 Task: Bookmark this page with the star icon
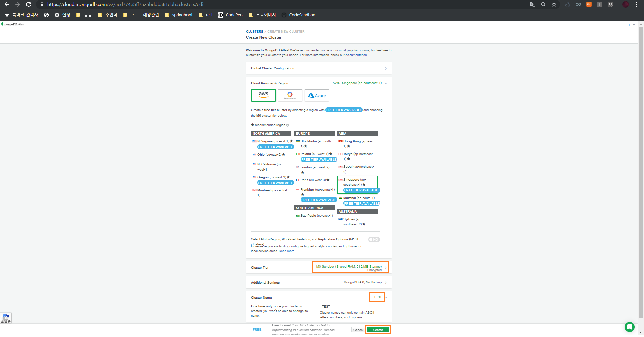coord(554,4)
